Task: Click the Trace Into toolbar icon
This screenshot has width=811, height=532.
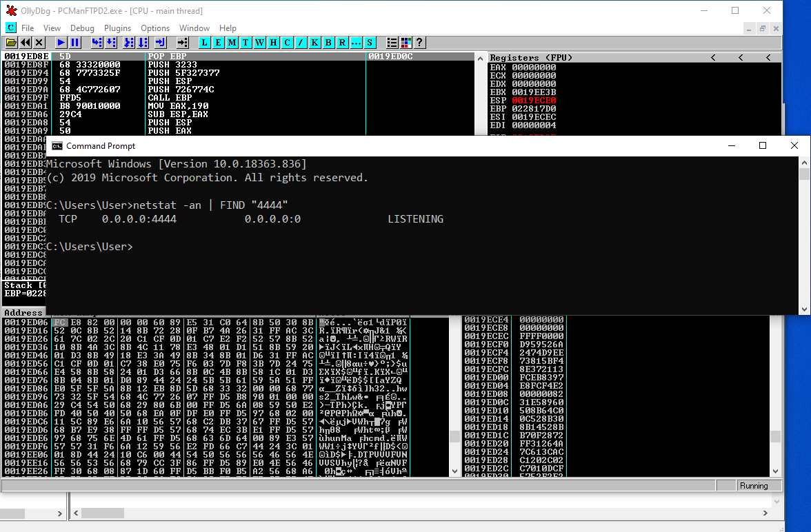Action: [129, 43]
